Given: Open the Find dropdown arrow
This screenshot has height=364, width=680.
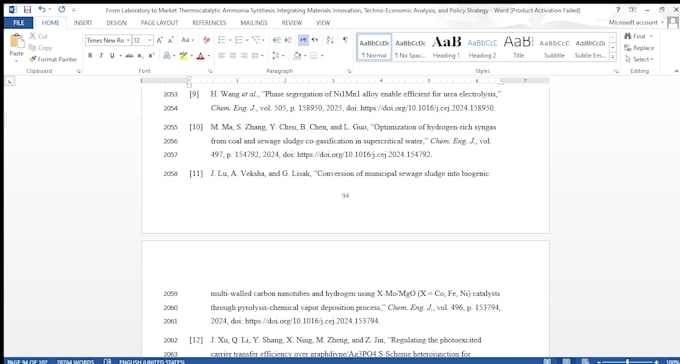Looking at the screenshot, I should [x=651, y=36].
